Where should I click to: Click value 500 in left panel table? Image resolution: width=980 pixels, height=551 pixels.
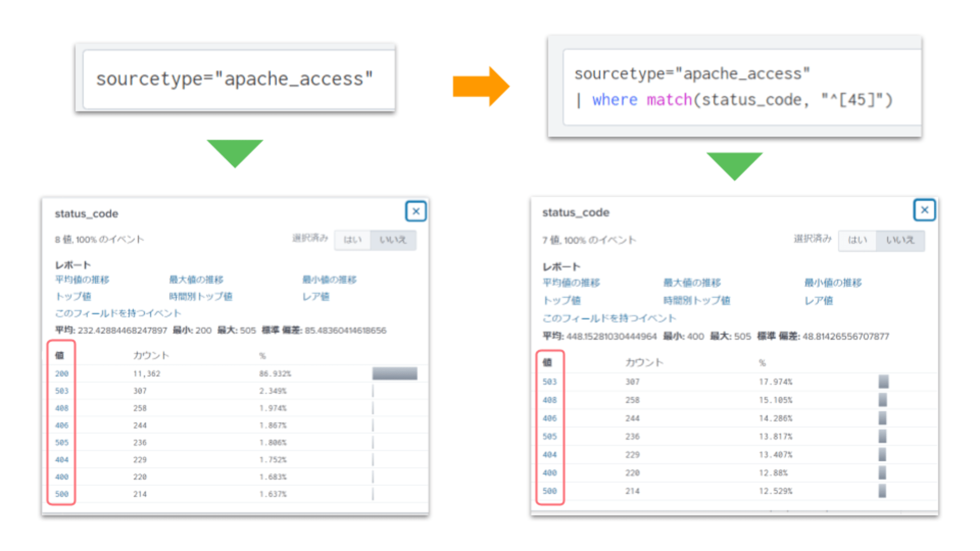click(x=62, y=494)
